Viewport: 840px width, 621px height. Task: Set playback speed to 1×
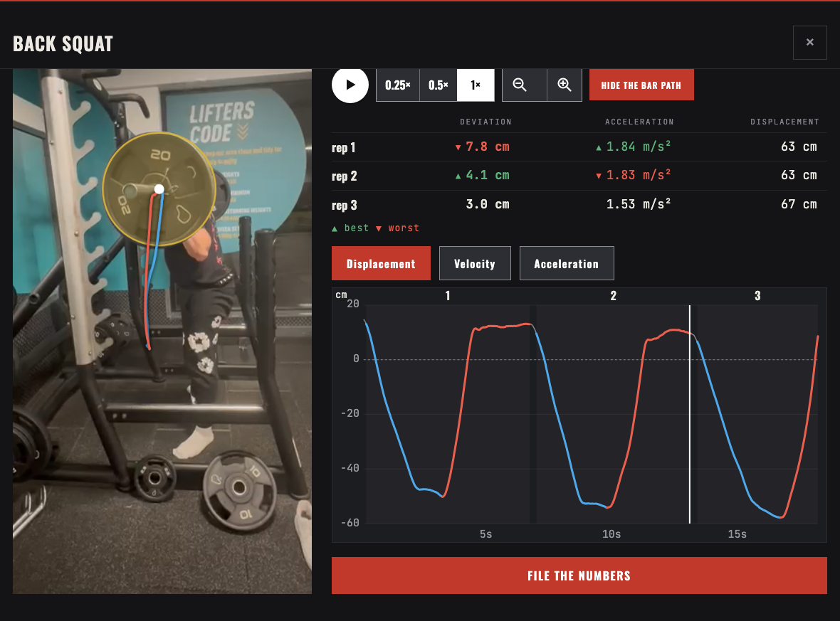tap(476, 85)
